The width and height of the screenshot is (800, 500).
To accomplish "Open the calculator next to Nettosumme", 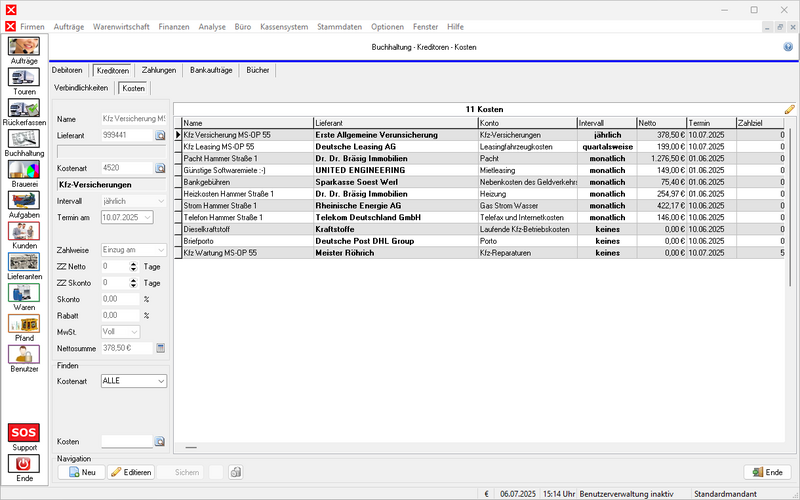I will 159,348.
